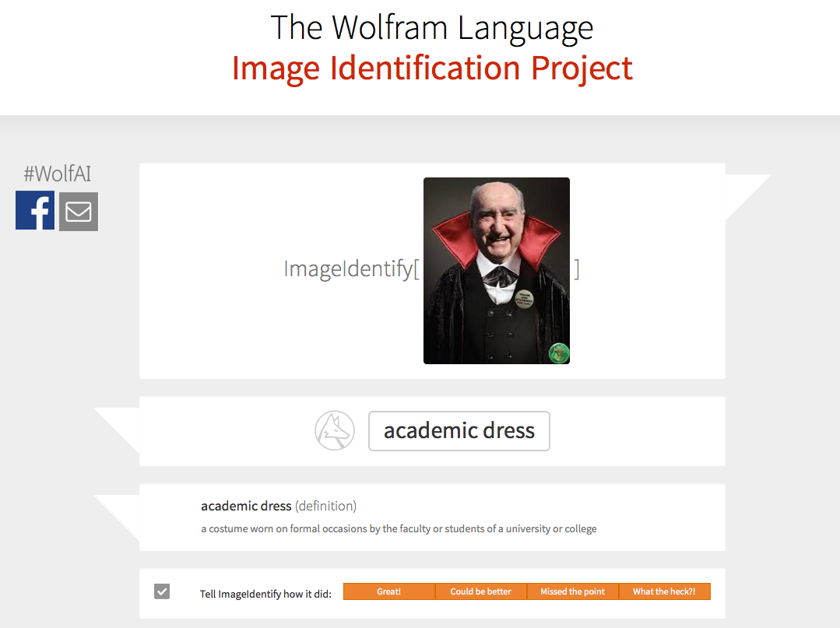Choose the Could be better rating
The image size is (840, 628).
(480, 591)
